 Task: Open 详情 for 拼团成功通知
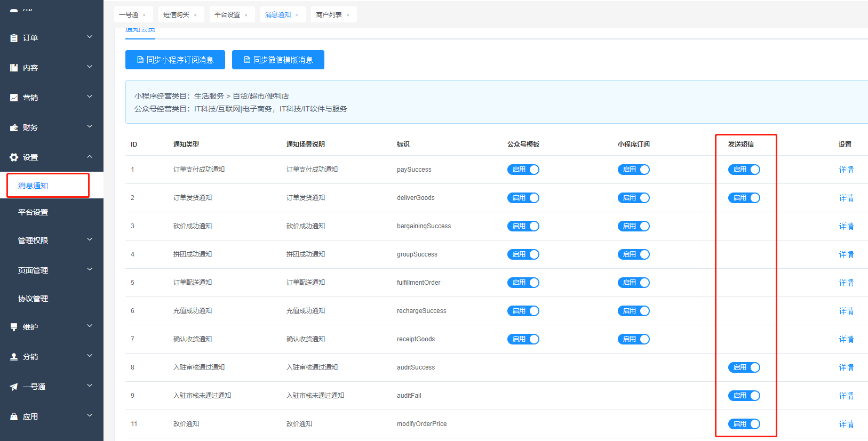(846, 254)
